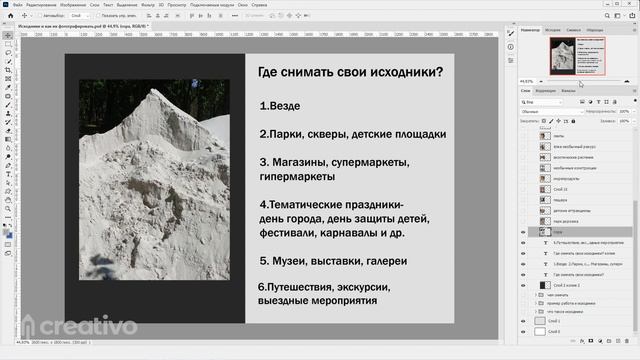Open the share button at top right

pyautogui.click(x=632, y=16)
